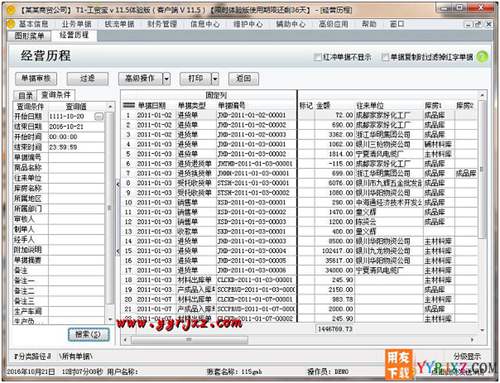Select the 查询条件 tab
This screenshot has width=500, height=383.
click(x=56, y=95)
